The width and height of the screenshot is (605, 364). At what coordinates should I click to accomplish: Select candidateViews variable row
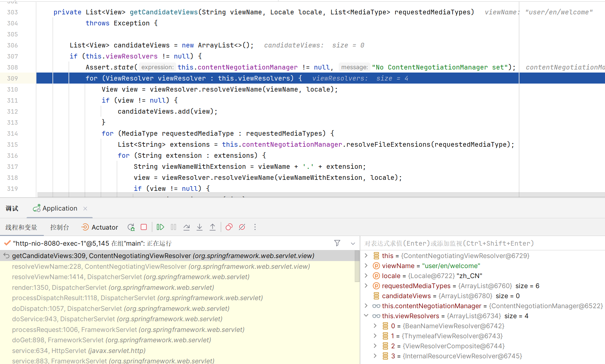(x=483, y=296)
